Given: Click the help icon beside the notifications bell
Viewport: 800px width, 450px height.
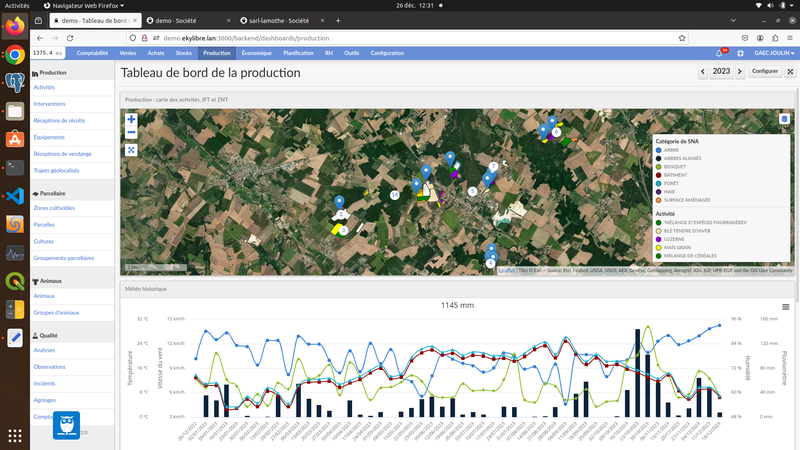Looking at the screenshot, I should click(x=741, y=53).
